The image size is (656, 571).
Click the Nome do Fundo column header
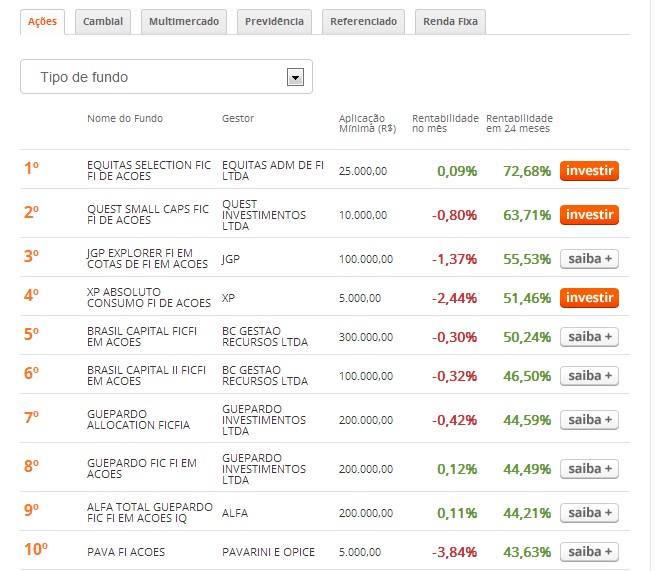[125, 118]
